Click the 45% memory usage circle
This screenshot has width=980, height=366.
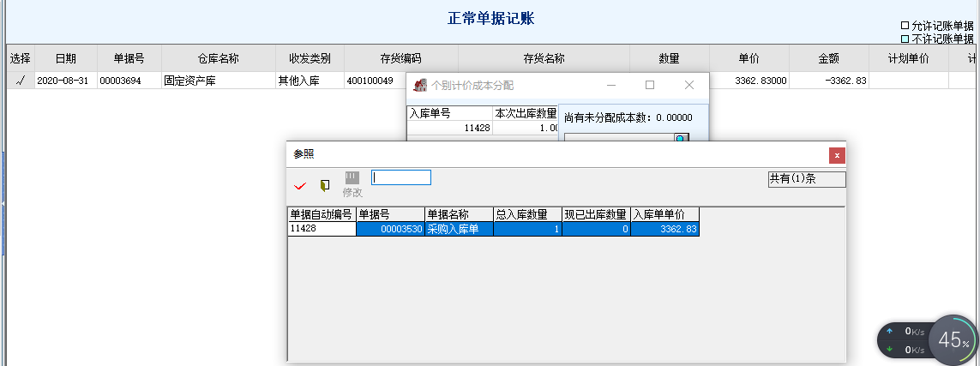pos(953,339)
